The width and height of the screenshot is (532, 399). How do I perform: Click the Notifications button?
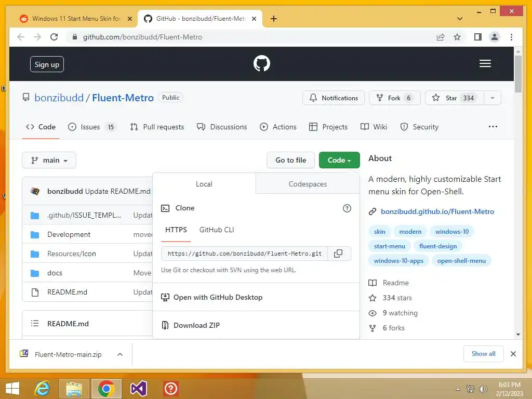click(334, 98)
